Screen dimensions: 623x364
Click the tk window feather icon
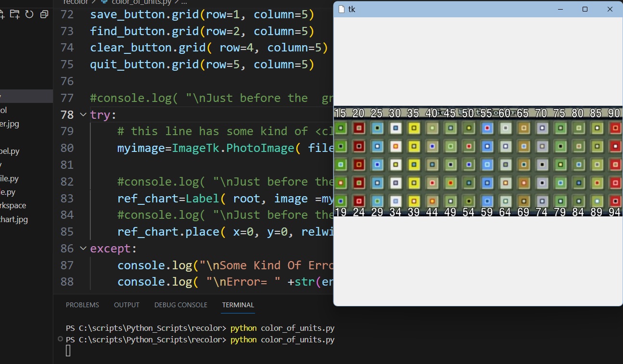tap(342, 9)
